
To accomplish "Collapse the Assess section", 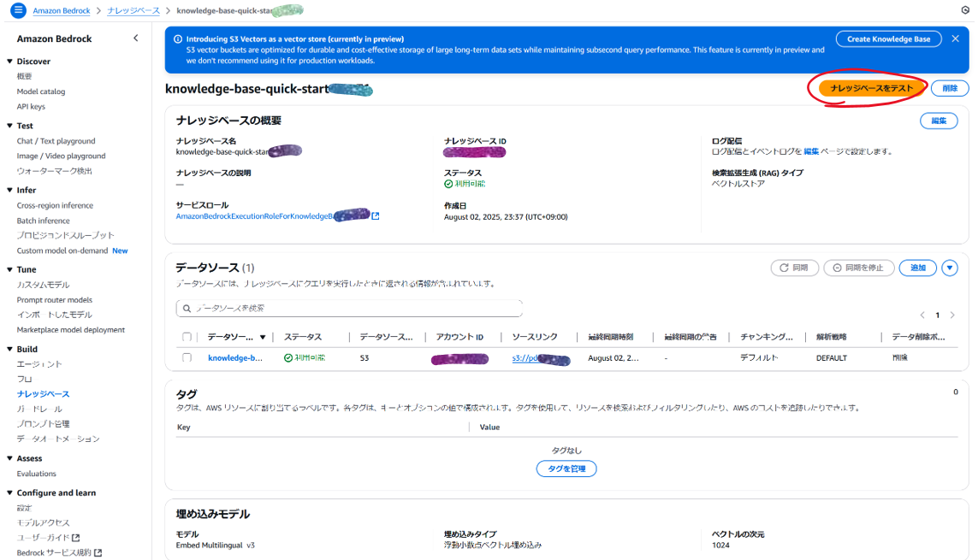I will pos(9,458).
